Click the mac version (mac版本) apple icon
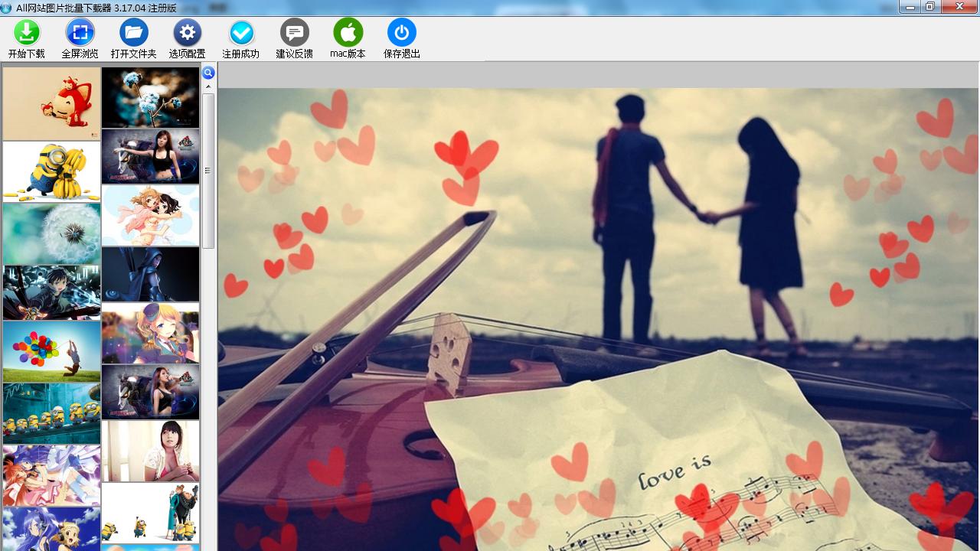980x551 pixels. [348, 34]
